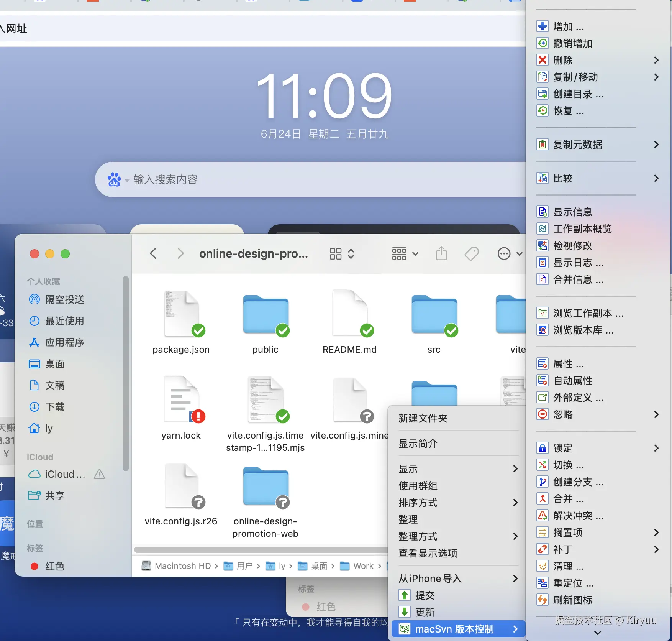Click the Auto Properties (自动属性) icon

[543, 381]
